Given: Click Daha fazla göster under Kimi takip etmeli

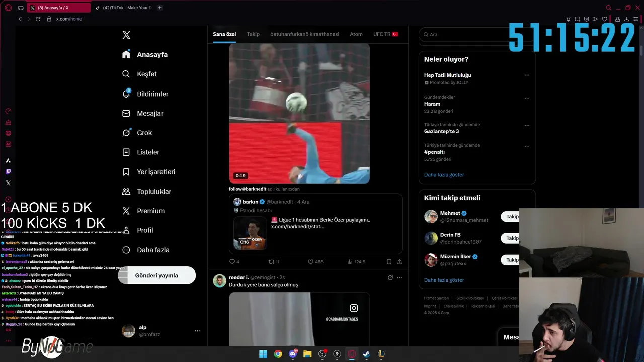Looking at the screenshot, I should 444,280.
